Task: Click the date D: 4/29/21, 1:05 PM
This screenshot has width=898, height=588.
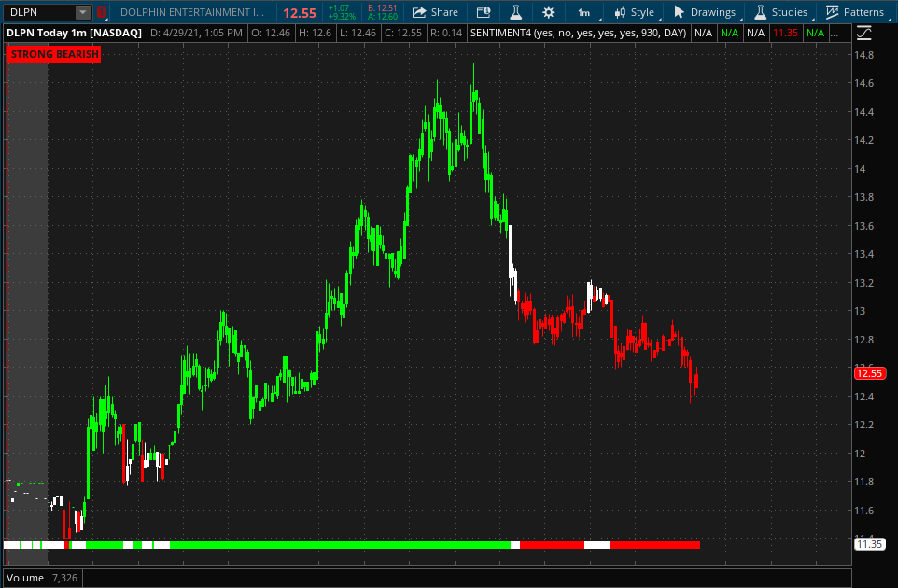Action: [x=196, y=33]
